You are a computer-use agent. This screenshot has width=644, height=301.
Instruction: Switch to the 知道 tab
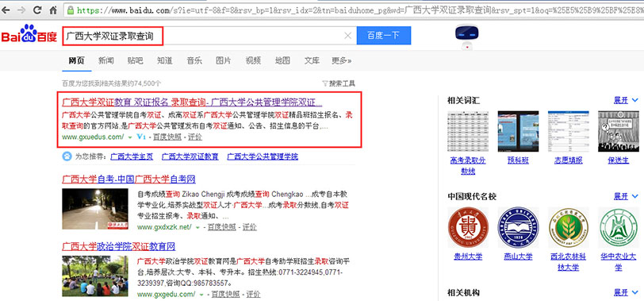(165, 61)
